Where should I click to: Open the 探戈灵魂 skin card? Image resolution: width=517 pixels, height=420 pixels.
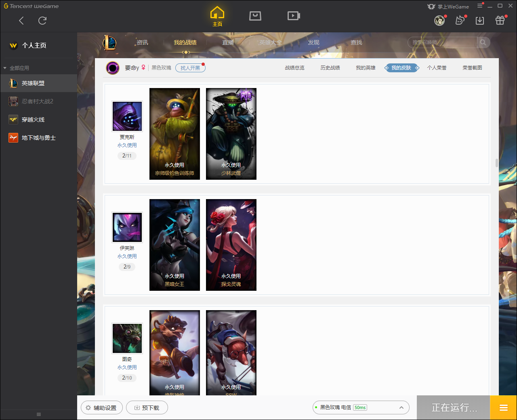coord(231,245)
